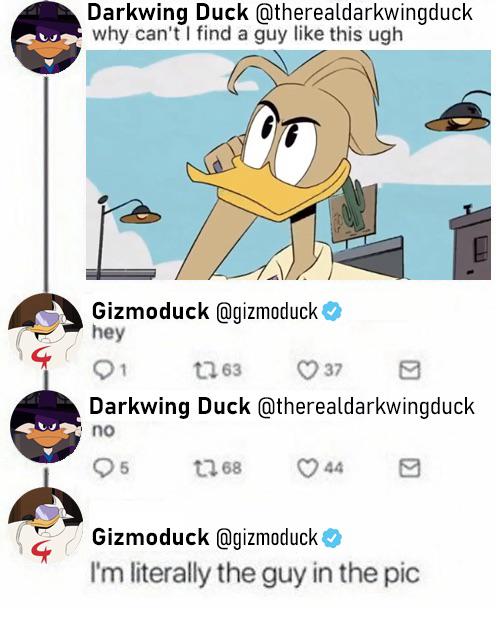Screen dimensions: 500x625
Task: Open the attached duck cartoon image
Action: [288, 165]
